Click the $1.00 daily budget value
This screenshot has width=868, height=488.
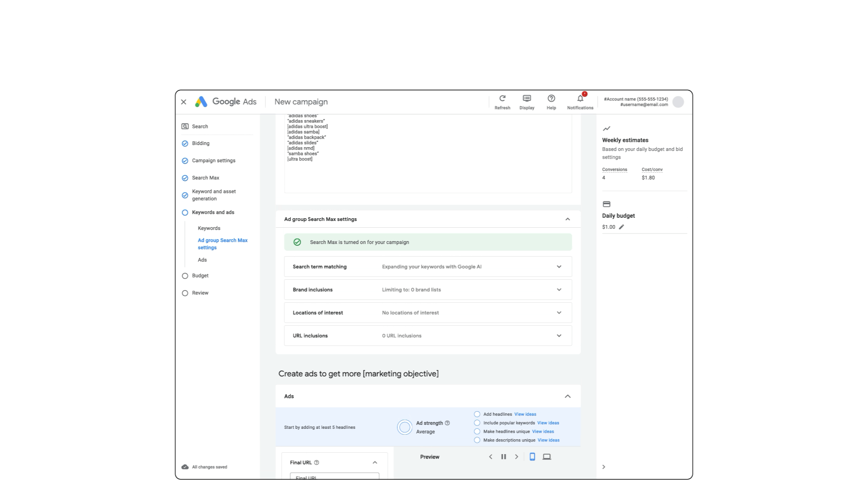tap(609, 227)
